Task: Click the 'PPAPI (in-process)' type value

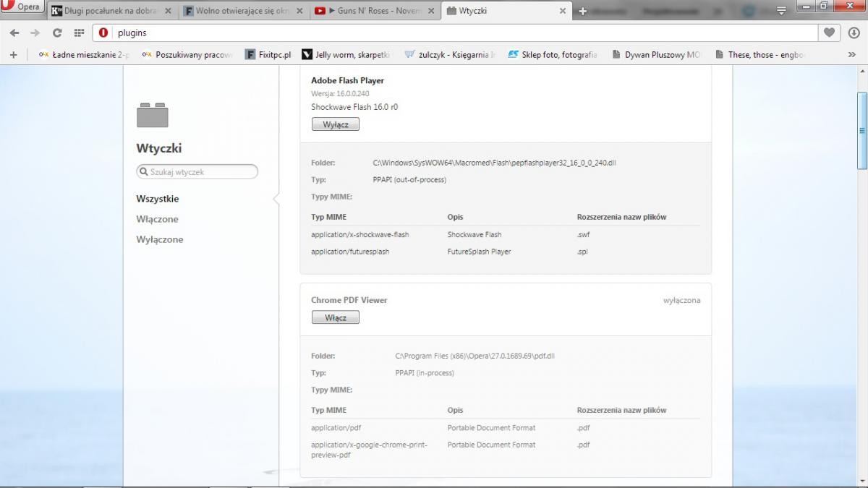Action: coord(425,373)
